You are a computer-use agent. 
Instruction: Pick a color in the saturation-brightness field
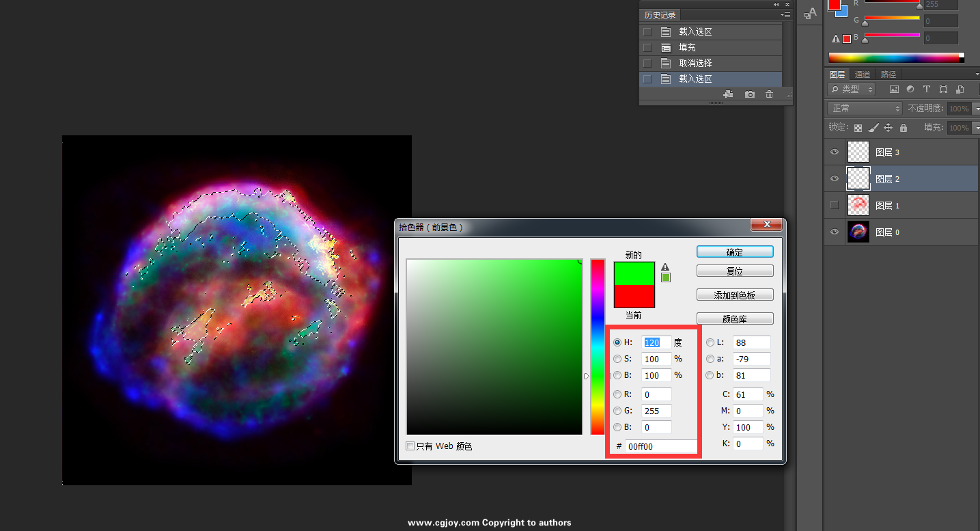[494, 346]
